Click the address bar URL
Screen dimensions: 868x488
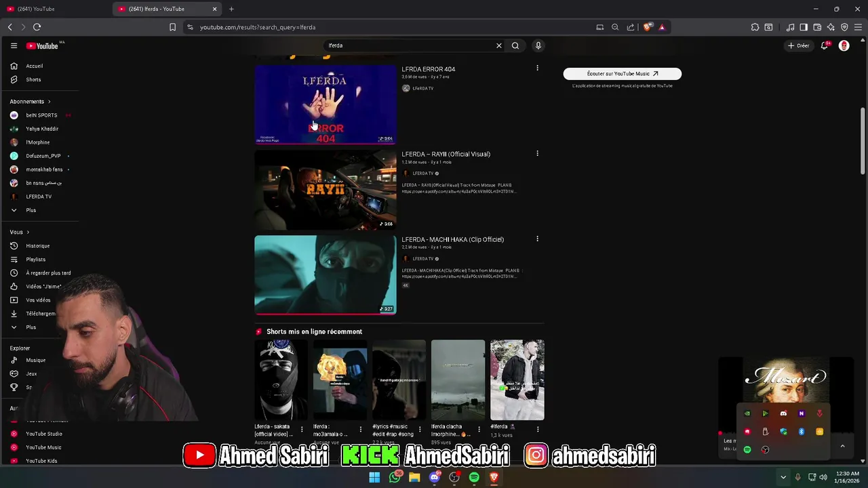258,27
